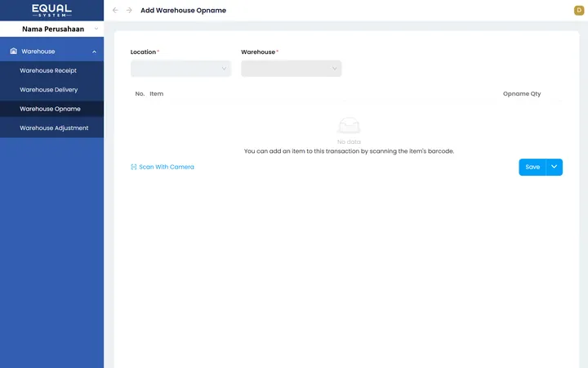This screenshot has width=588, height=368.
Task: Click the back arrow in header
Action: (x=115, y=10)
